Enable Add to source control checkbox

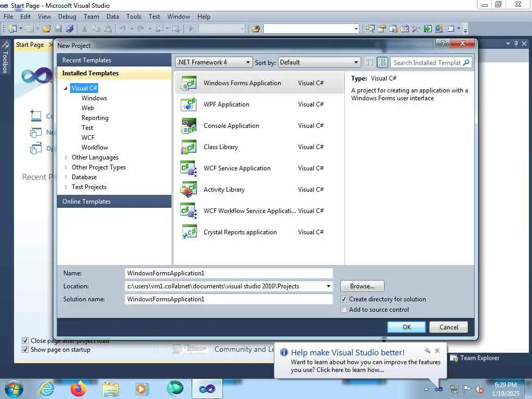coord(344,310)
